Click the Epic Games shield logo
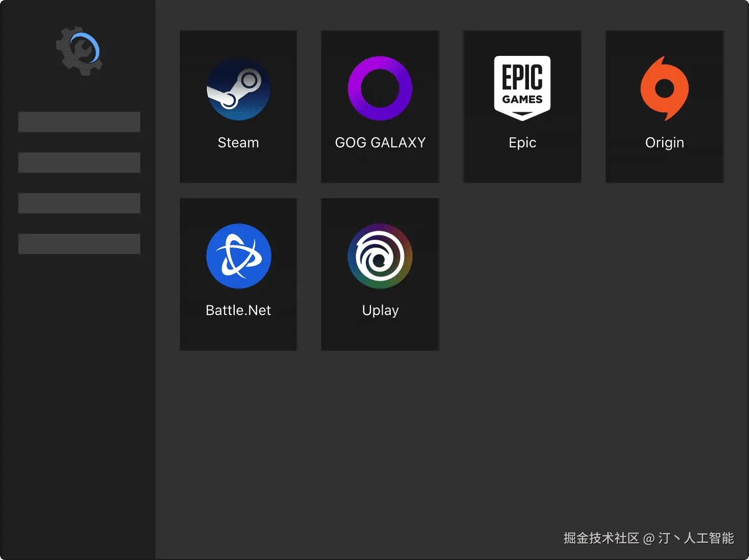The height and width of the screenshot is (560, 749). [522, 88]
